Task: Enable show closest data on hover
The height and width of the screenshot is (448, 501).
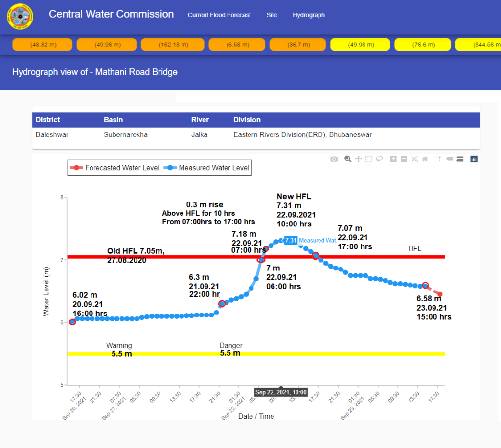Action: click(x=450, y=159)
